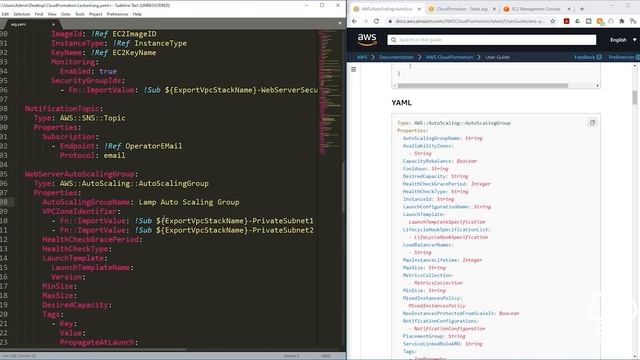Open the Tools menu
Image resolution: width=640 pixels, height=360 pixels.
click(x=80, y=14)
